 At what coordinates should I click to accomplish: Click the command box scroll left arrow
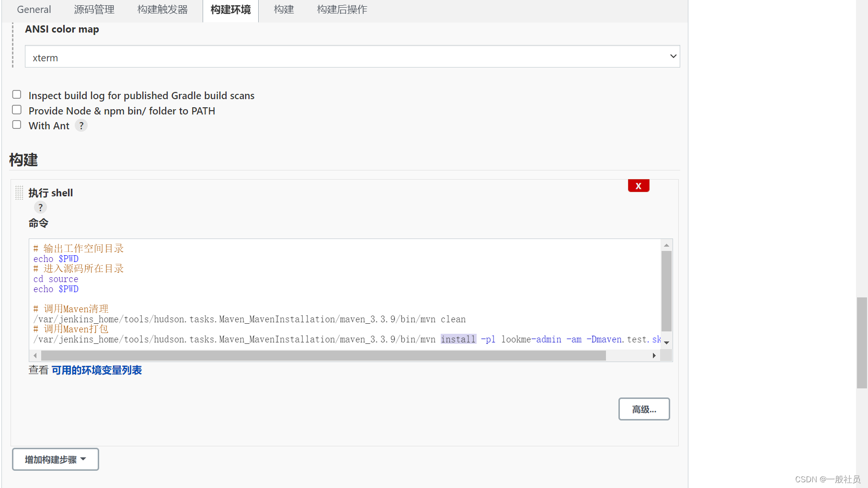35,355
